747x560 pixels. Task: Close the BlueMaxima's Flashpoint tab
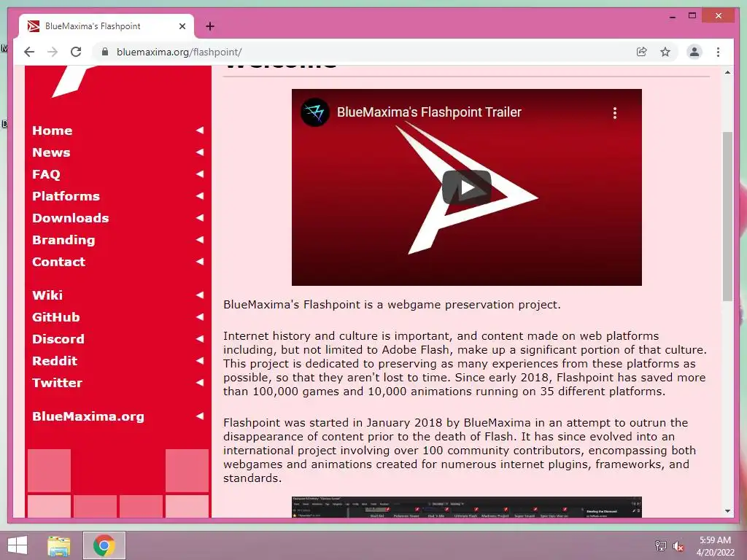[x=182, y=26]
